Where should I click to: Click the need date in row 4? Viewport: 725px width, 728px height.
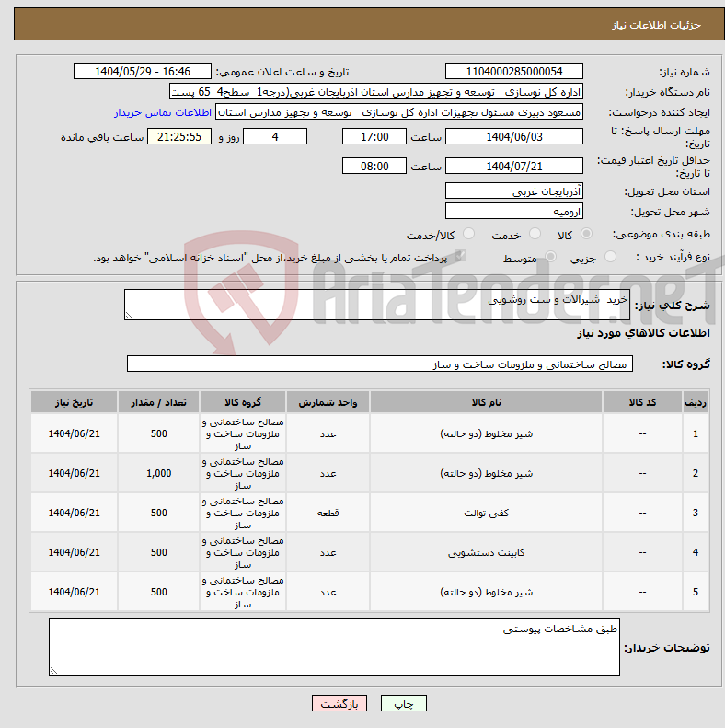pyautogui.click(x=75, y=552)
